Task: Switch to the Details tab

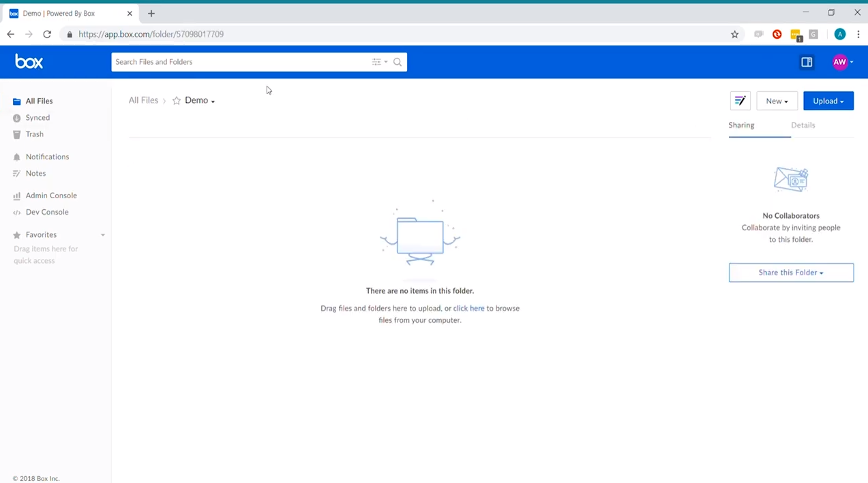Action: pyautogui.click(x=803, y=125)
